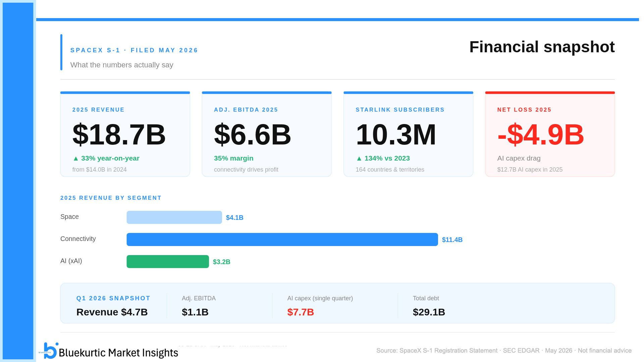Click the 2025 REVENUE BY SEGMENT heading

pyautogui.click(x=111, y=198)
